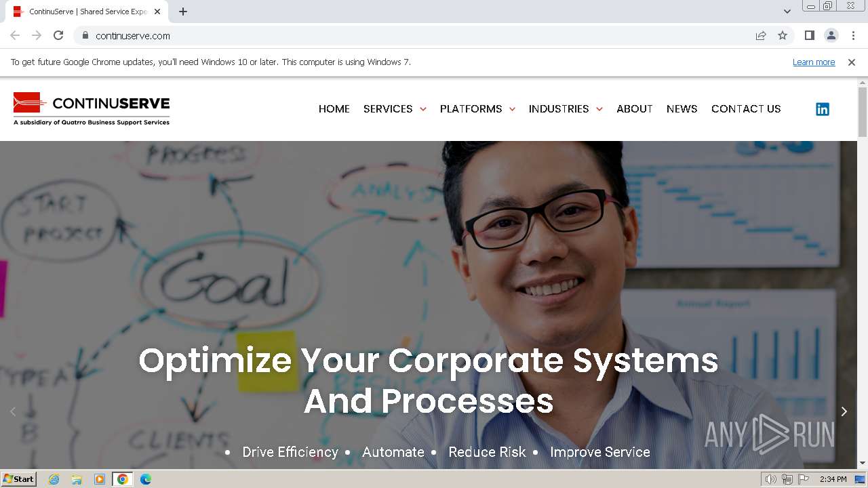Open the CONTACT US page

tap(746, 108)
